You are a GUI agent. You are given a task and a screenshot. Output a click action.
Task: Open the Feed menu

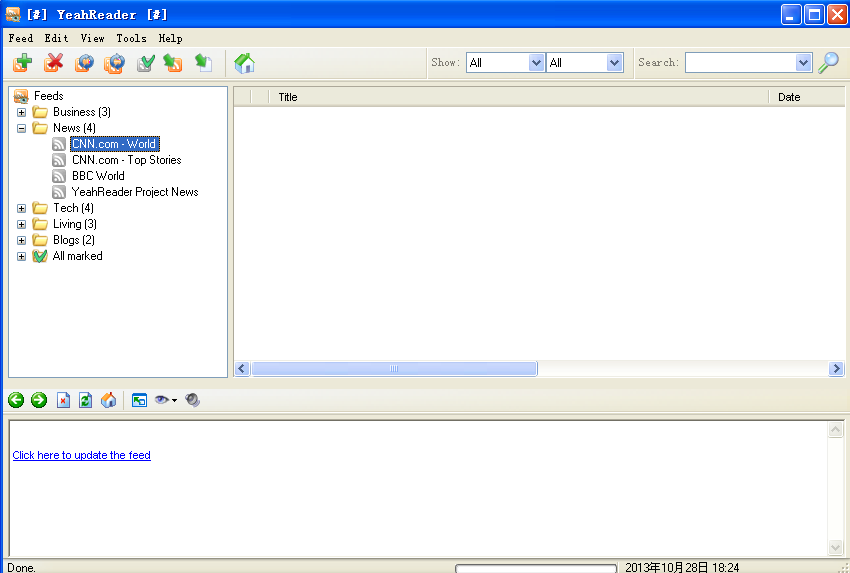point(21,38)
